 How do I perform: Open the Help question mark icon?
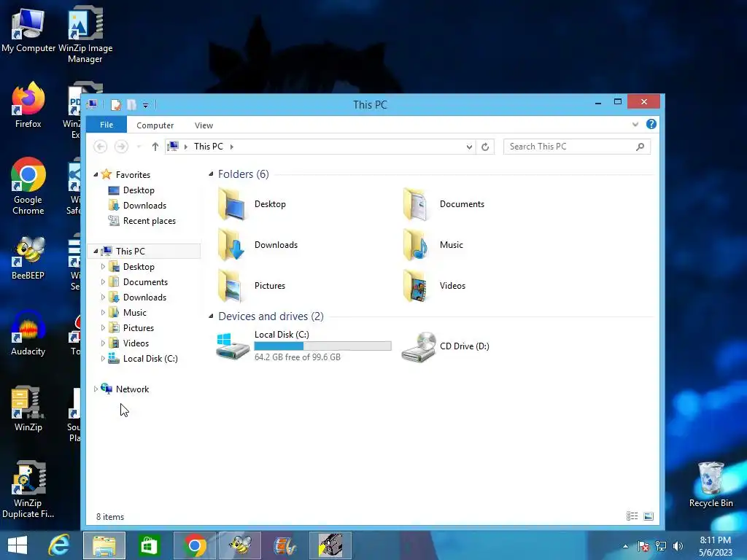pyautogui.click(x=651, y=124)
